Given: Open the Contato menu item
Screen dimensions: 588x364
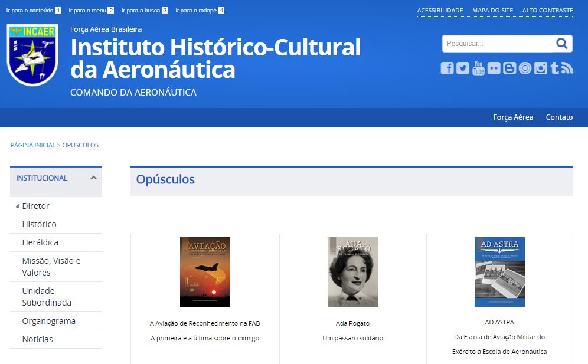Looking at the screenshot, I should tap(559, 117).
